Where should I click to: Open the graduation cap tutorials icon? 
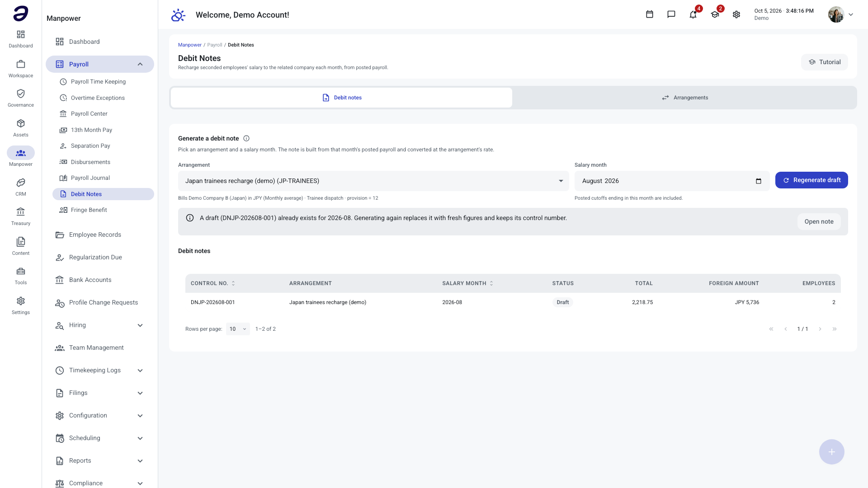(715, 14)
